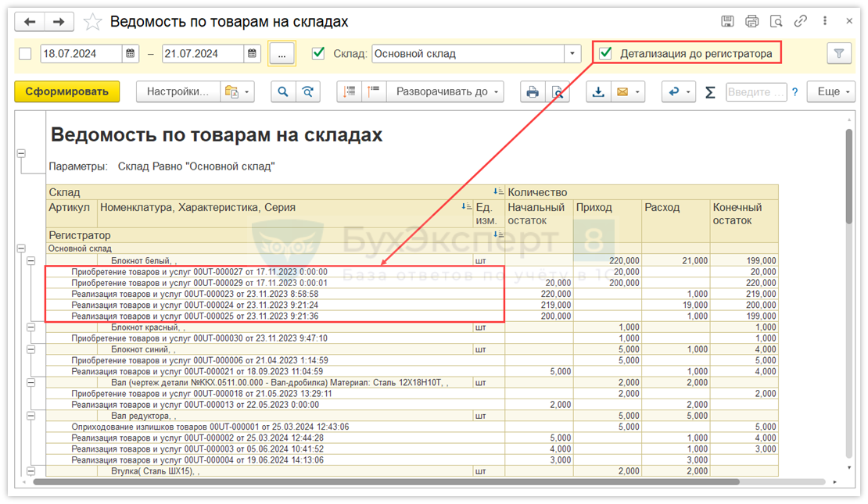Click the sum (sigma) icon
Image resolution: width=868 pixels, height=504 pixels.
[710, 92]
